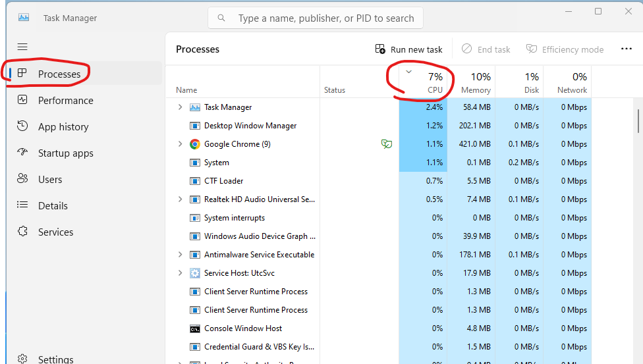Maximize the Task Manager window
Screen dimensions: 643x364
click(x=598, y=11)
